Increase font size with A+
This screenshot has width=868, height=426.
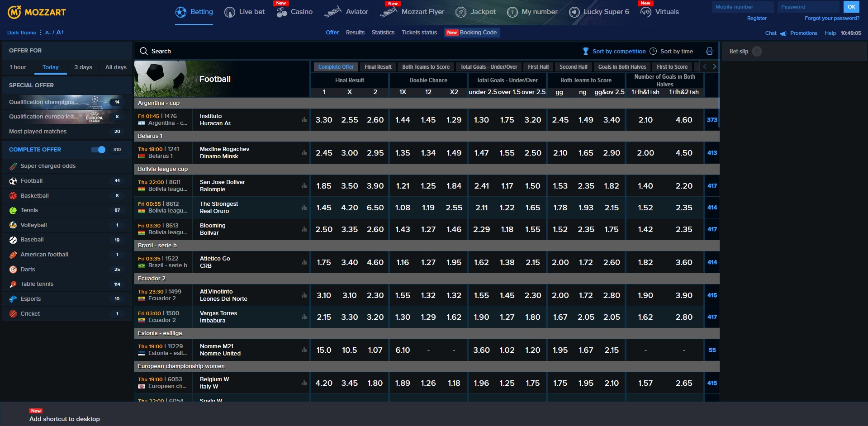click(x=60, y=33)
